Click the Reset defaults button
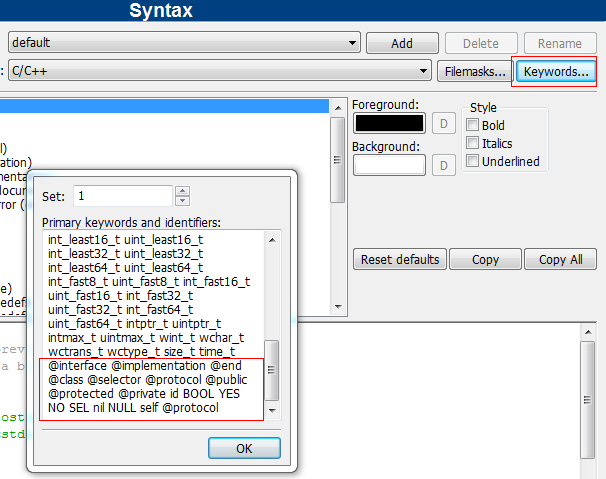The image size is (606, 479). tap(400, 260)
